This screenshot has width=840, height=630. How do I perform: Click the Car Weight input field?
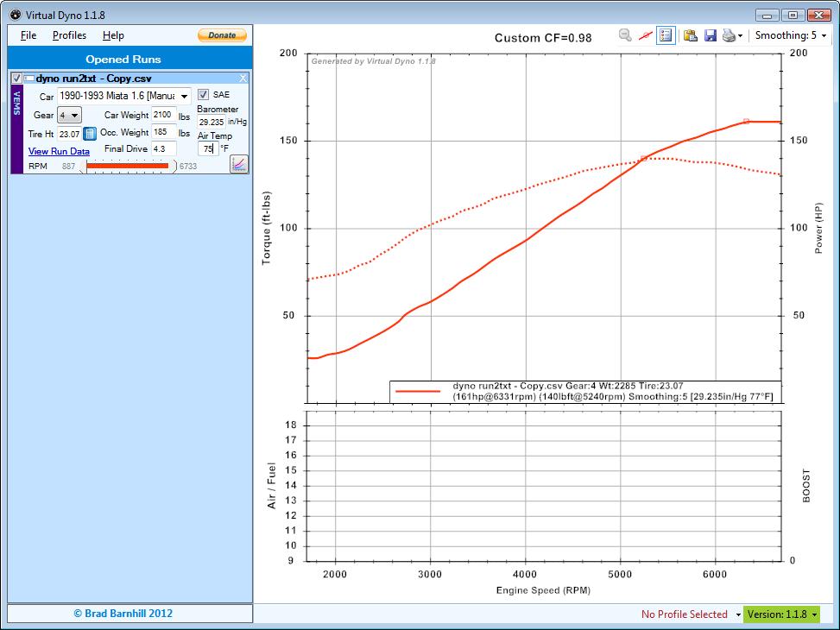pos(163,115)
